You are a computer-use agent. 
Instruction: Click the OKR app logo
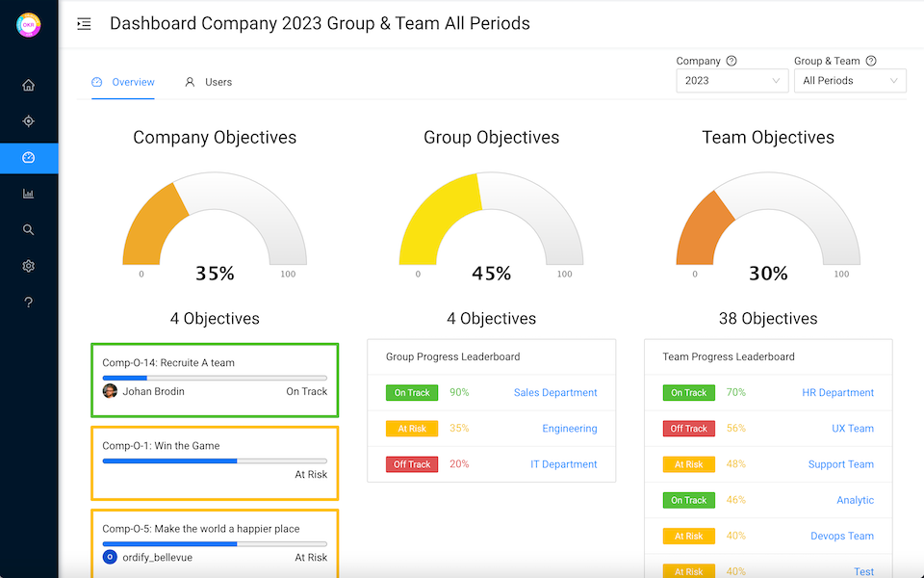coord(29,25)
